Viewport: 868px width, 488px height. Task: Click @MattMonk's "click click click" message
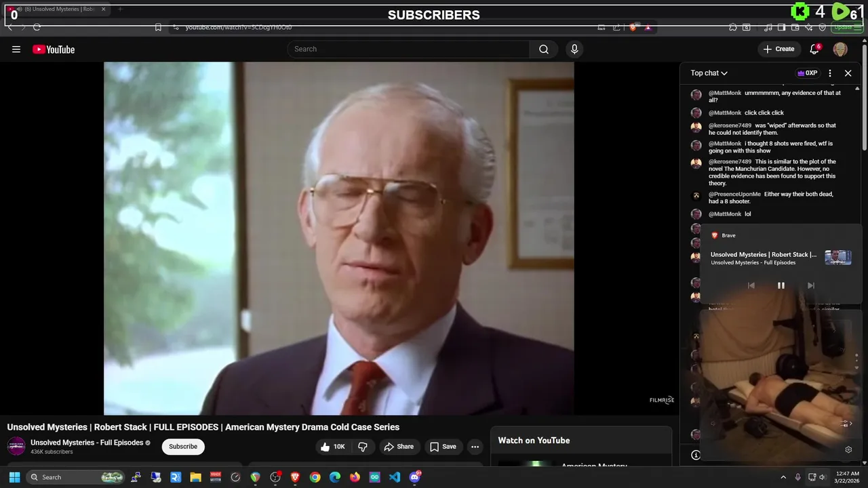[764, 113]
